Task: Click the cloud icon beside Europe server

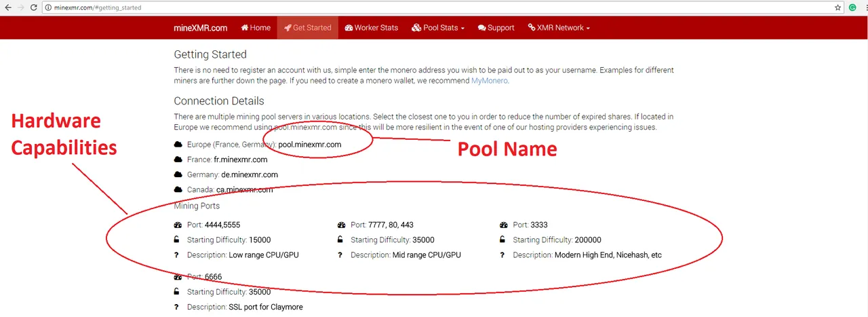Action: click(x=178, y=145)
